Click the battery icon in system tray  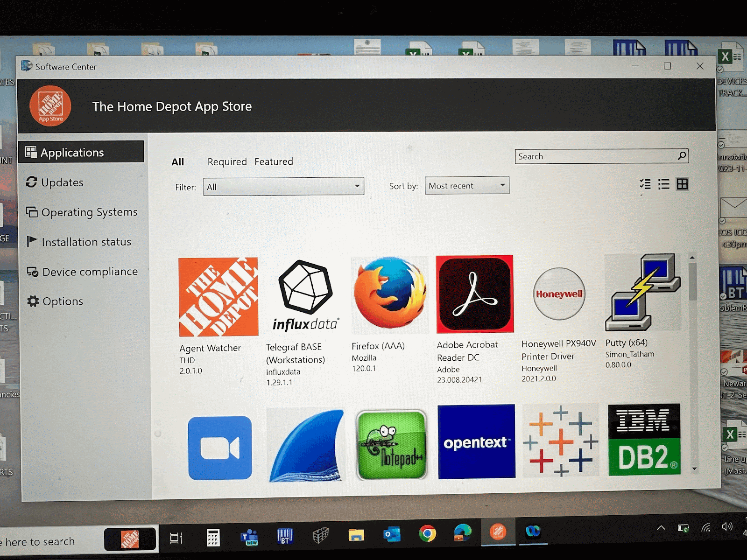click(x=683, y=528)
